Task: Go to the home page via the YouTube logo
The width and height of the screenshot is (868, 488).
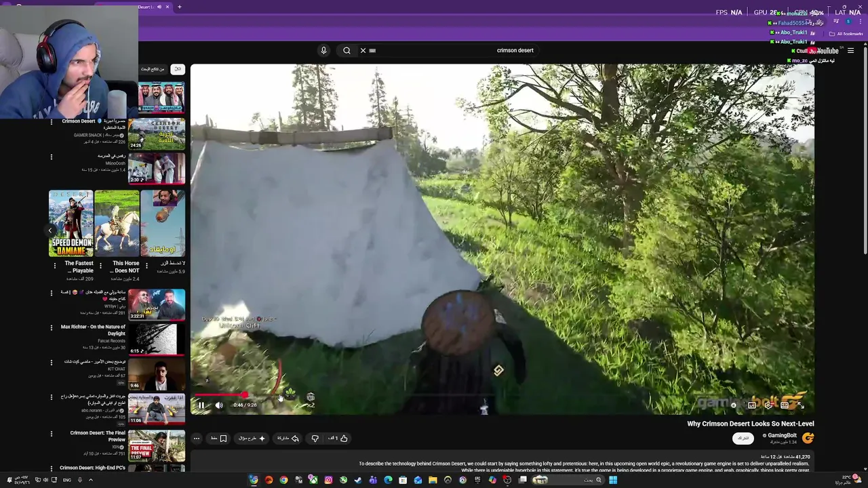Action: tap(823, 50)
